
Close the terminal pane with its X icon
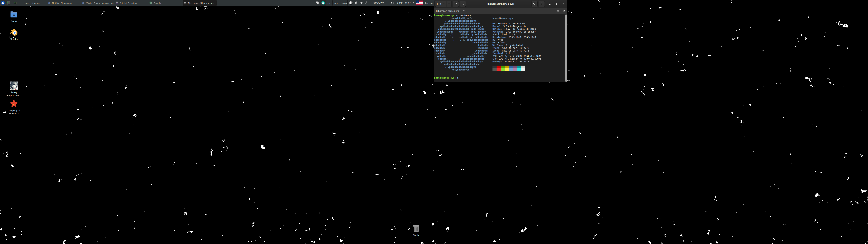point(564,11)
